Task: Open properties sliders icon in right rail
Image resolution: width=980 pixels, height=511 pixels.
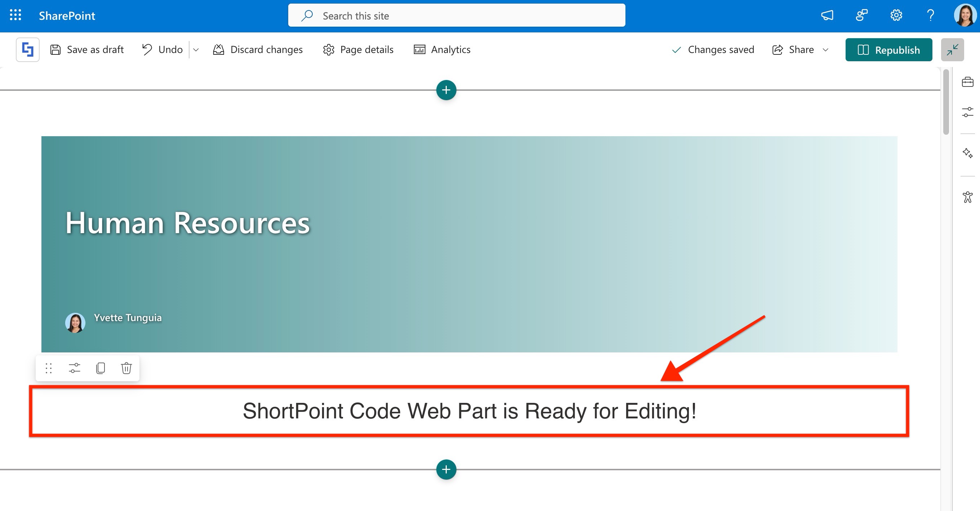Action: point(967,112)
